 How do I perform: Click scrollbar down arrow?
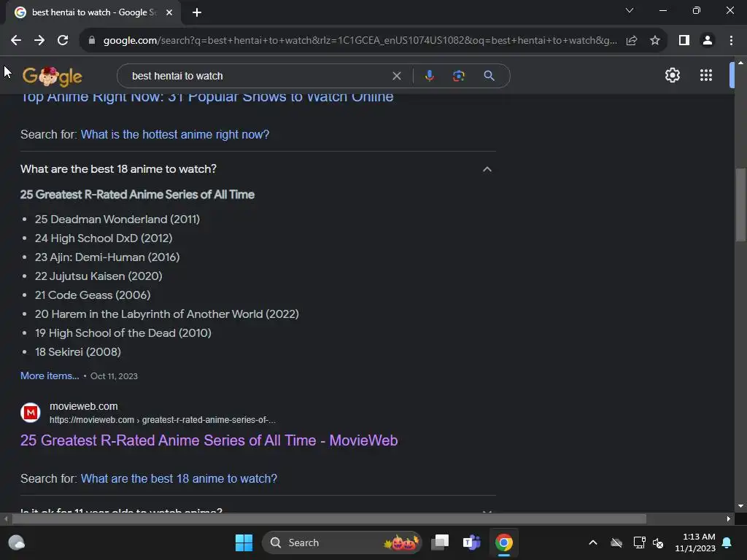coord(740,506)
